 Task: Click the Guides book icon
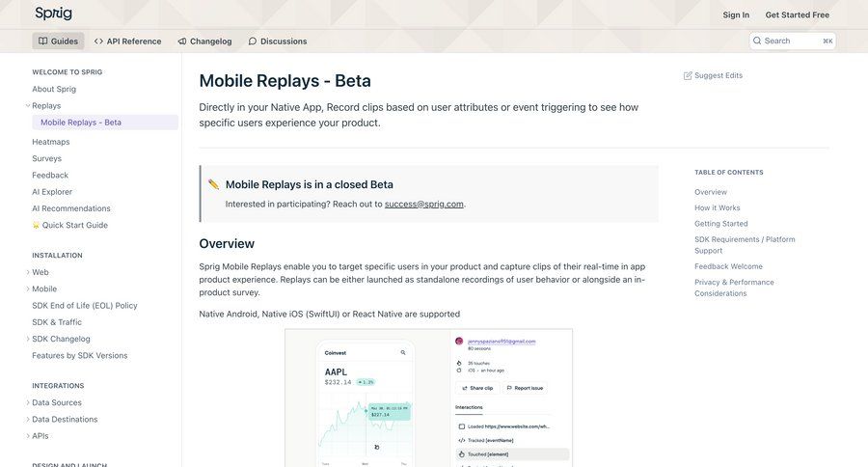[x=42, y=41]
